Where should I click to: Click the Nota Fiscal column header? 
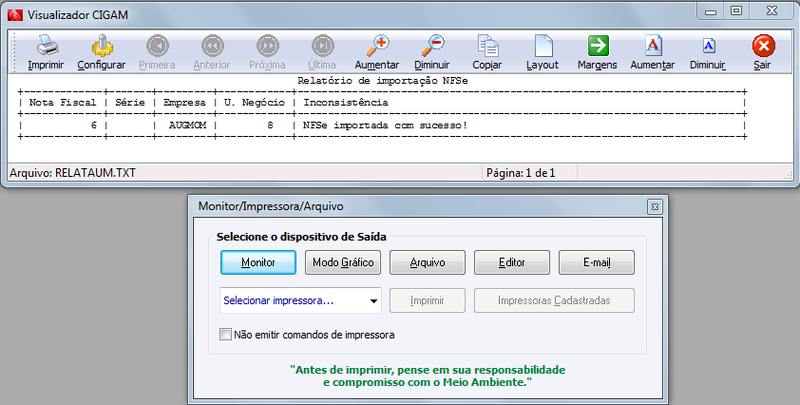[x=63, y=103]
